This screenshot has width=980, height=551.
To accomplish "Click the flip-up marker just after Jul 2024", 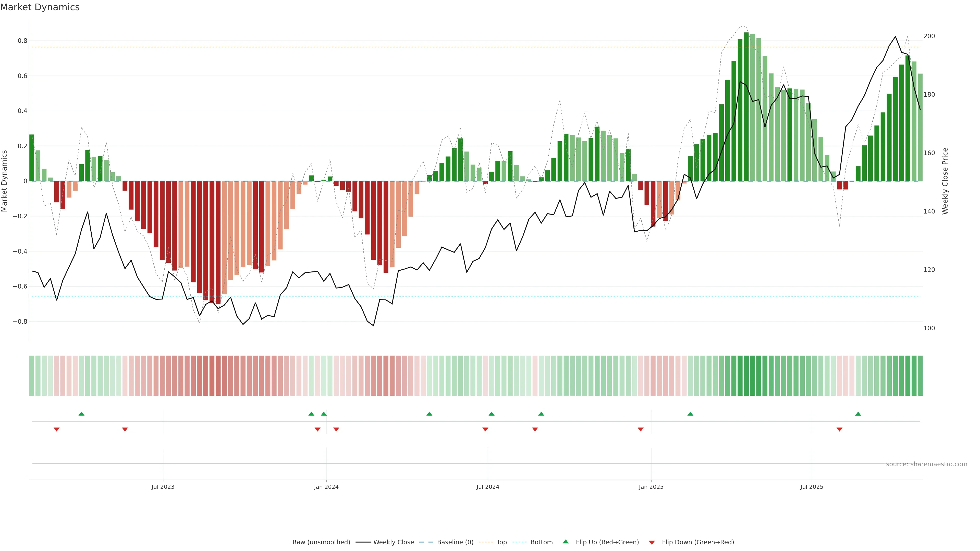I will pyautogui.click(x=491, y=414).
